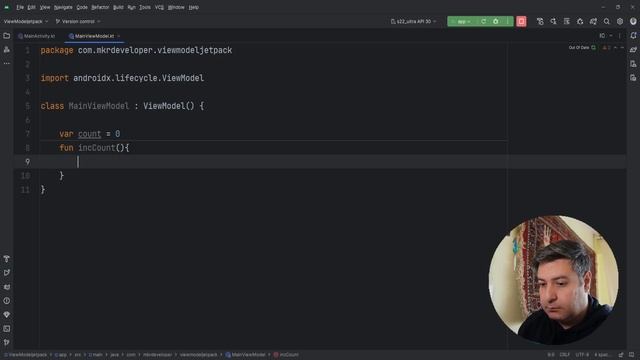Click the cursor position indicator in status bar

tap(551, 355)
